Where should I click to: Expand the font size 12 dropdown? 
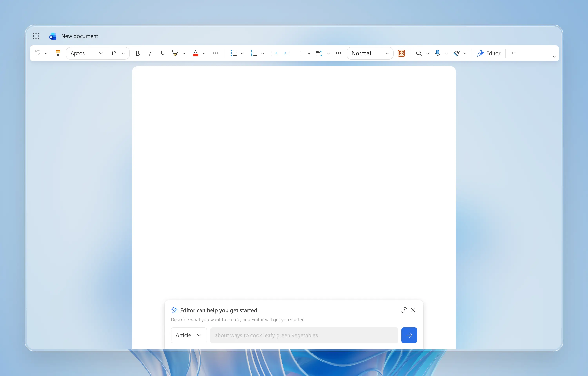click(x=123, y=53)
